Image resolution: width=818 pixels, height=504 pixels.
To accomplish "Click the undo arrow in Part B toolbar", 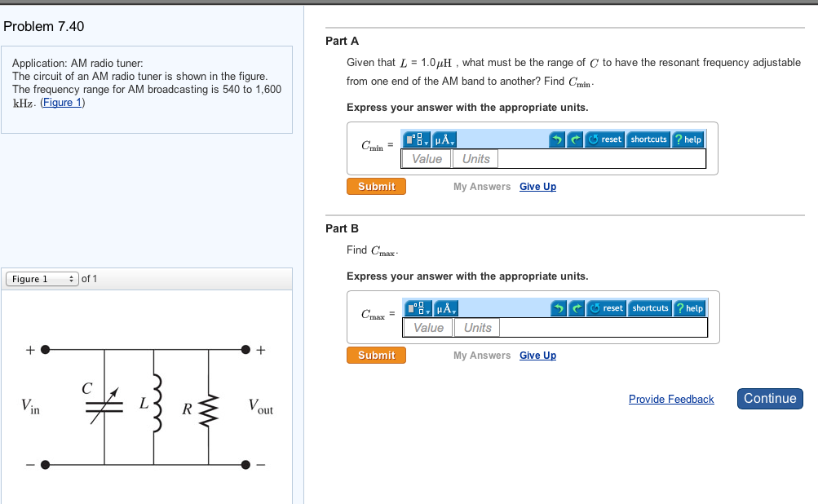I will point(558,308).
